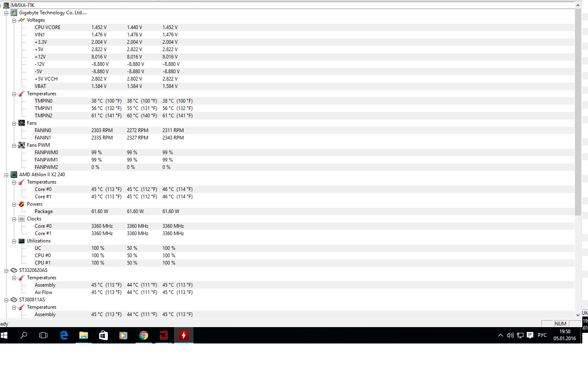Open network settings from the system tray

(520, 335)
